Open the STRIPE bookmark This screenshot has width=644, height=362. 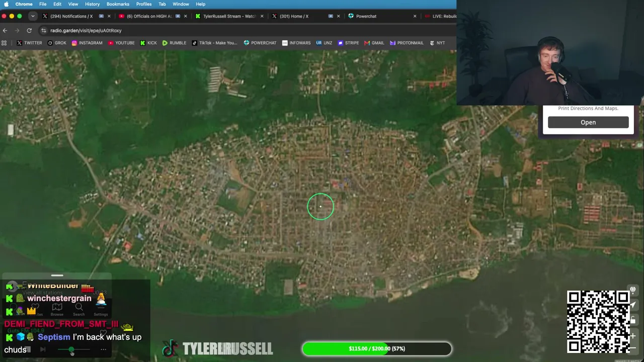pos(348,43)
